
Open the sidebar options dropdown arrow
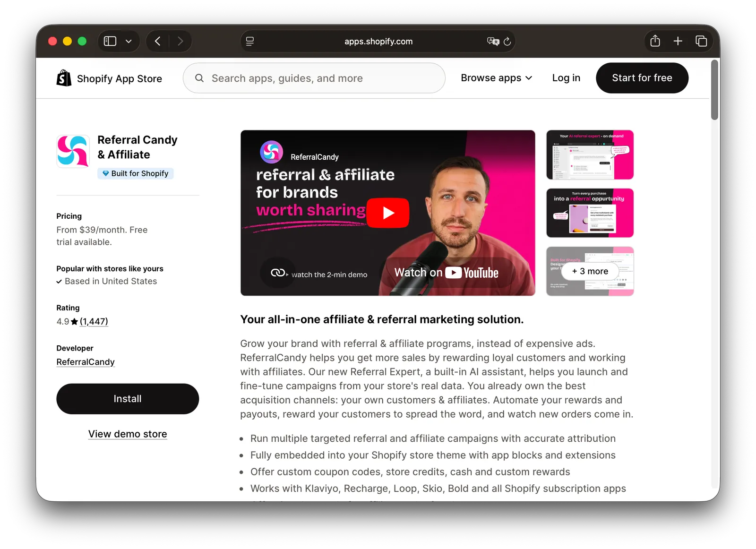pyautogui.click(x=129, y=41)
